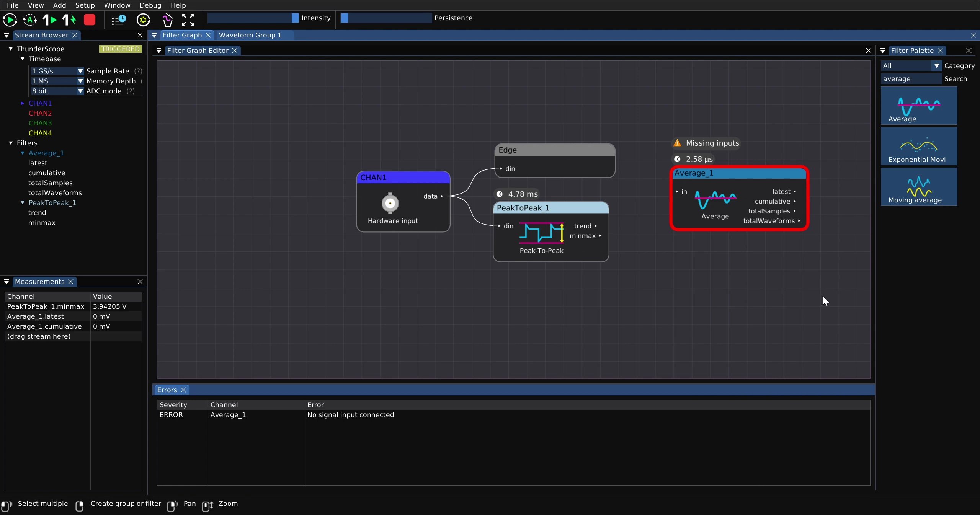Screen dimensions: 980x515
Task: Click the Search field containing average
Action: 911,79
